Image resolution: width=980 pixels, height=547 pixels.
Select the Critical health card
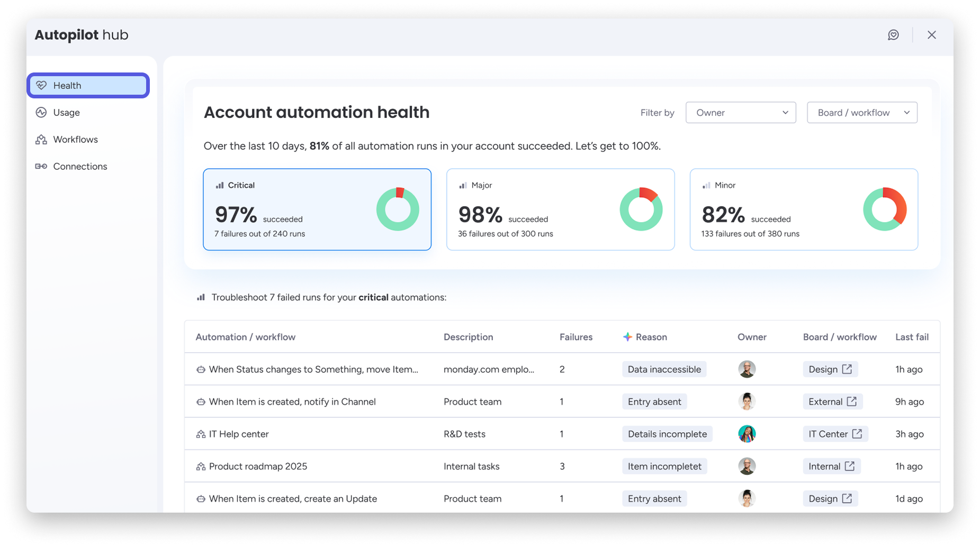coord(317,209)
